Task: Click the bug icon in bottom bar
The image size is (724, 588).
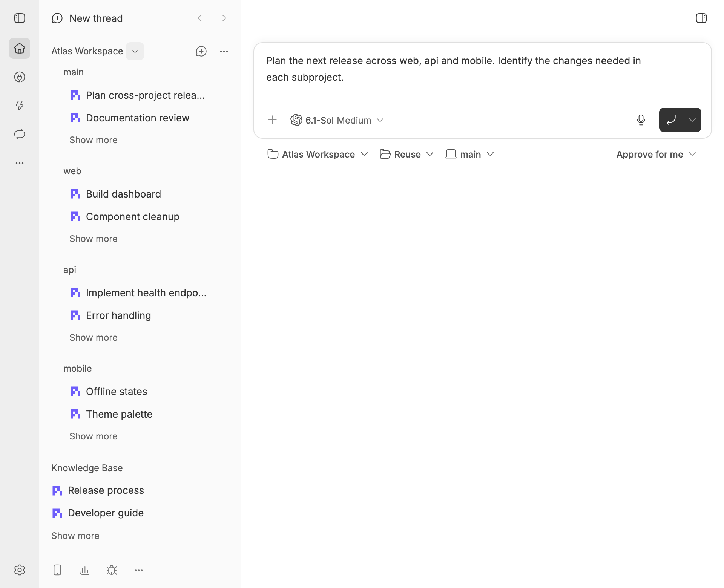Action: 112,570
